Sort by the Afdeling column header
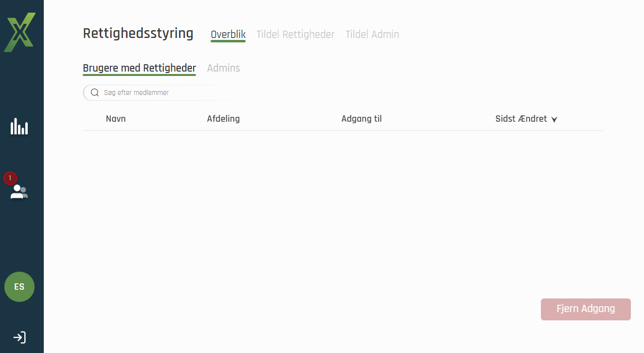This screenshot has height=353, width=644. (x=223, y=119)
